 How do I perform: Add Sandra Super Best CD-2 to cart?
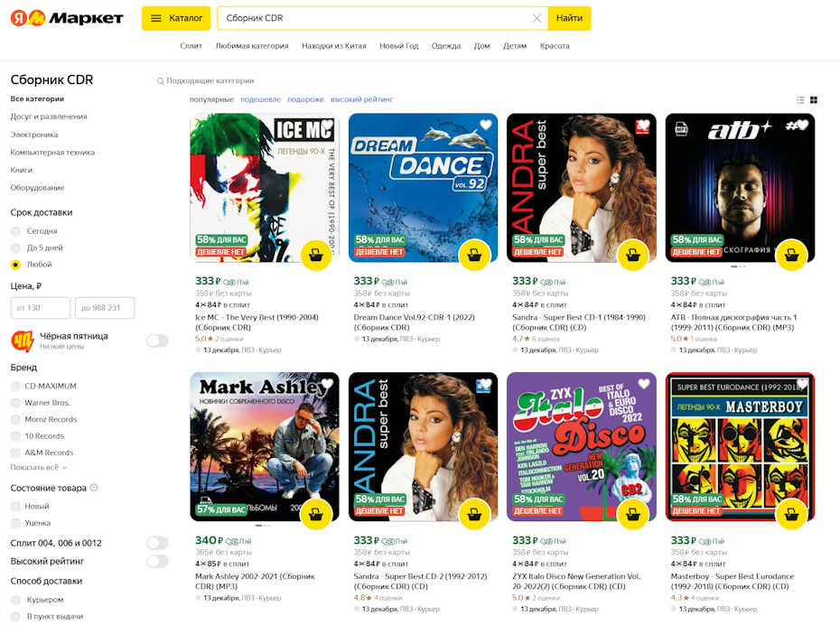pos(474,515)
